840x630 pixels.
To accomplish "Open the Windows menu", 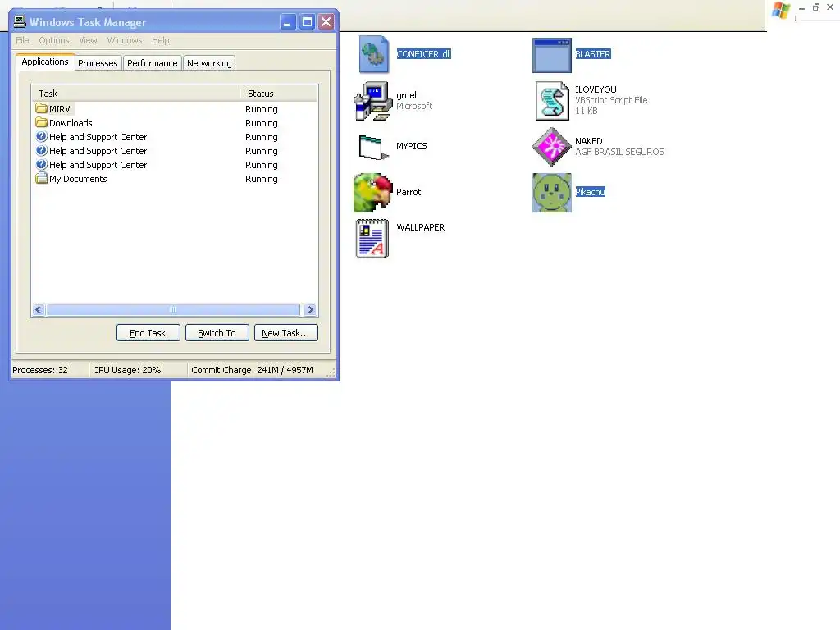I will coord(125,40).
